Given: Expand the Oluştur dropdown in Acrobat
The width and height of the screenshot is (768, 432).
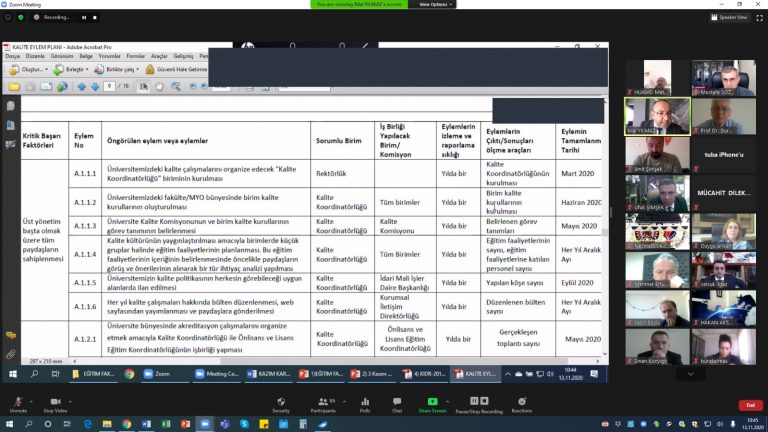Looking at the screenshot, I should 47,70.
